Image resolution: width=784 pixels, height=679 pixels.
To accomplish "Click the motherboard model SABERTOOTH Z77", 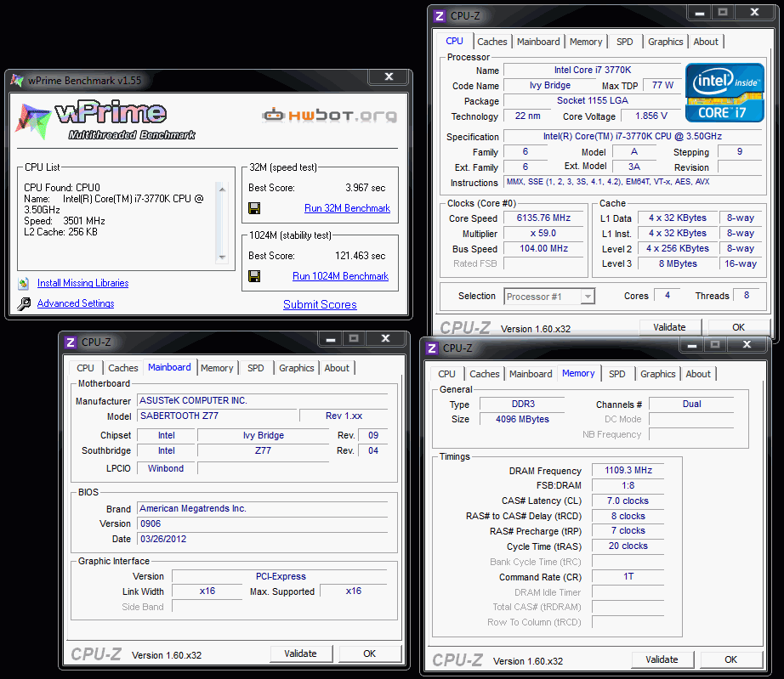I will pos(217,416).
